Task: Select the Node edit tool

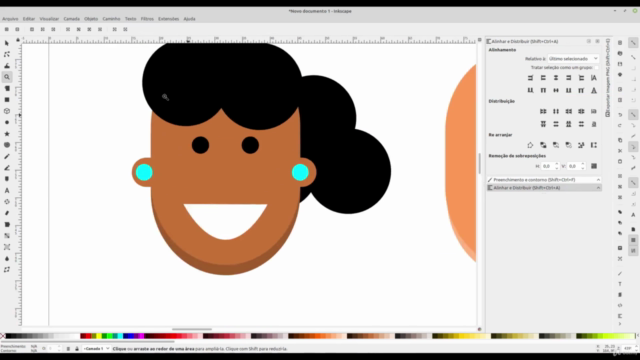Action: point(7,54)
